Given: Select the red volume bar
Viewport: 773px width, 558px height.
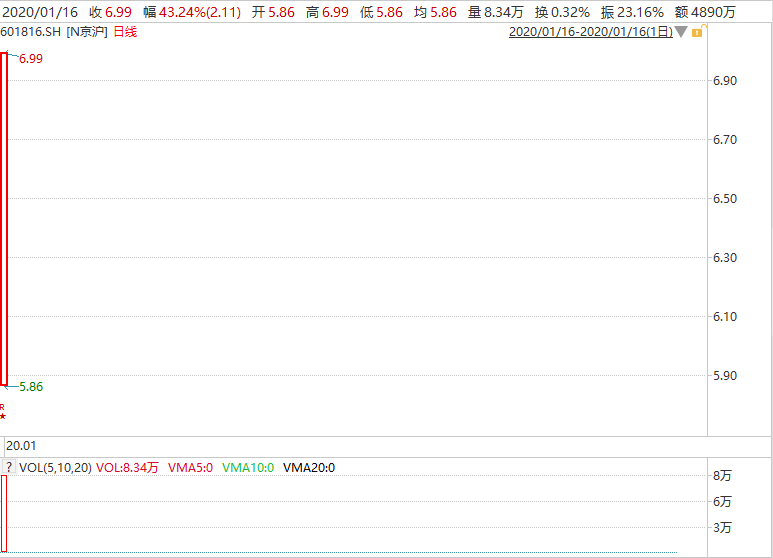Looking at the screenshot, I should 4,513.
